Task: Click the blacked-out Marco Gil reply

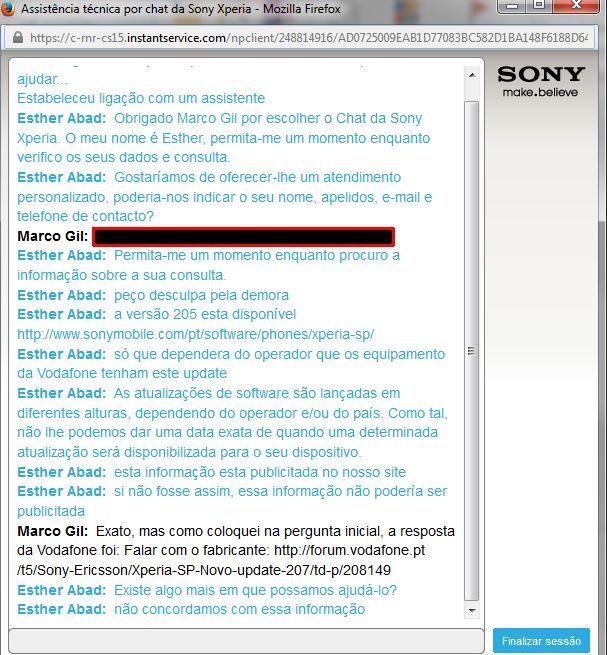Action: click(243, 237)
